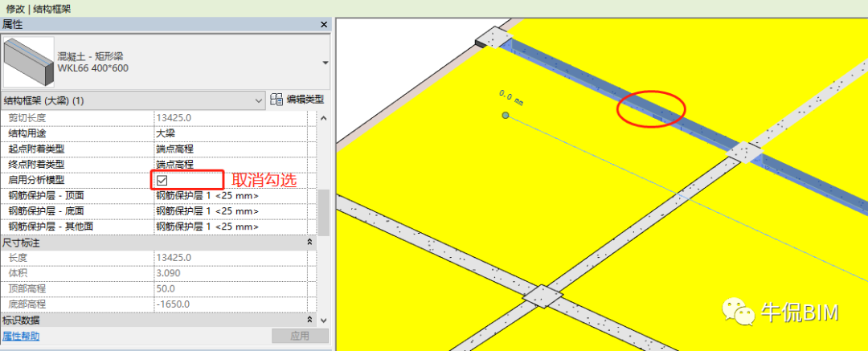Uncheck the 启用分析模型 checkbox
Viewport: 868px width, 351px height.
[162, 180]
